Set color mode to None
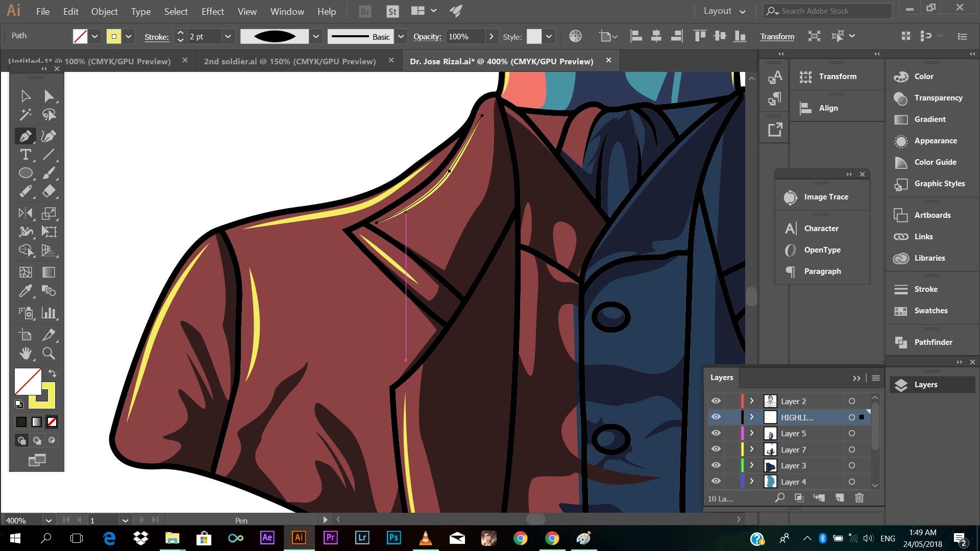Viewport: 980px width, 551px height. click(x=52, y=422)
